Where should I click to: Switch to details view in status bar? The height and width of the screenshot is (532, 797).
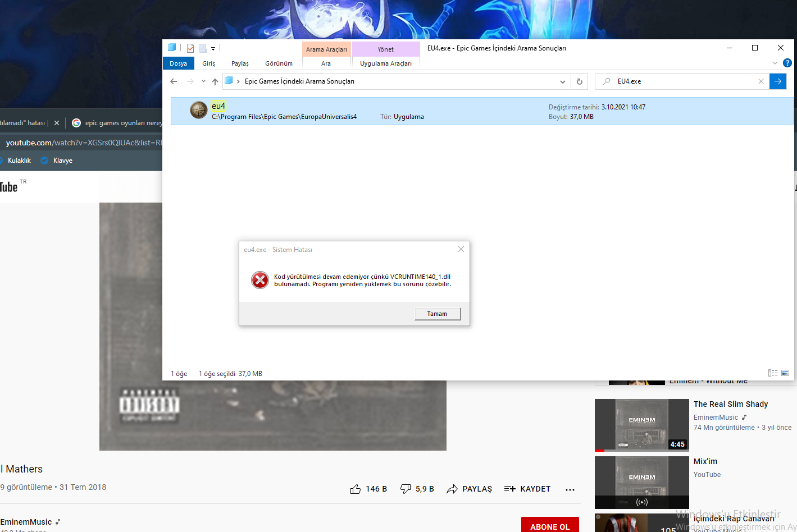[x=773, y=373]
